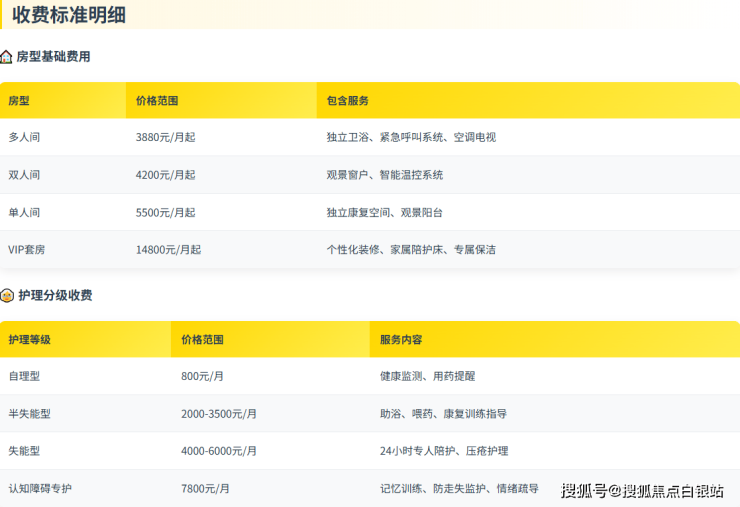This screenshot has width=740, height=507.
Task: Click the face icon beside 护理分级收费
Action: [x=7, y=296]
